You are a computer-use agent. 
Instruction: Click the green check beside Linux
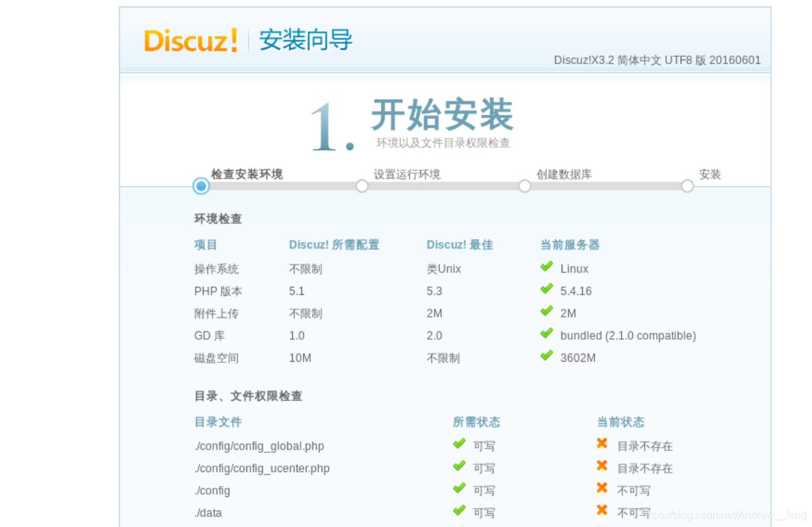(546, 266)
